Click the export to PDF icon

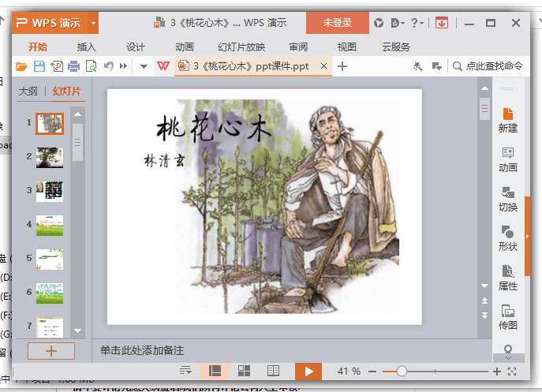[57, 66]
